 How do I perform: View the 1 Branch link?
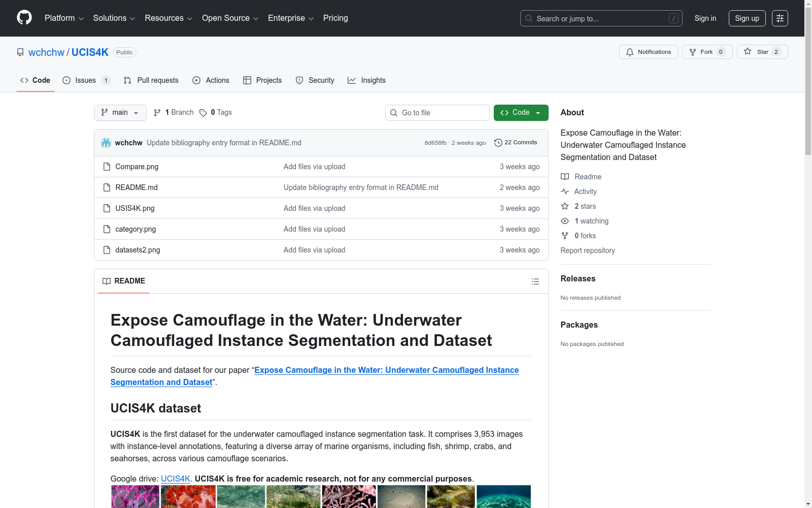174,112
